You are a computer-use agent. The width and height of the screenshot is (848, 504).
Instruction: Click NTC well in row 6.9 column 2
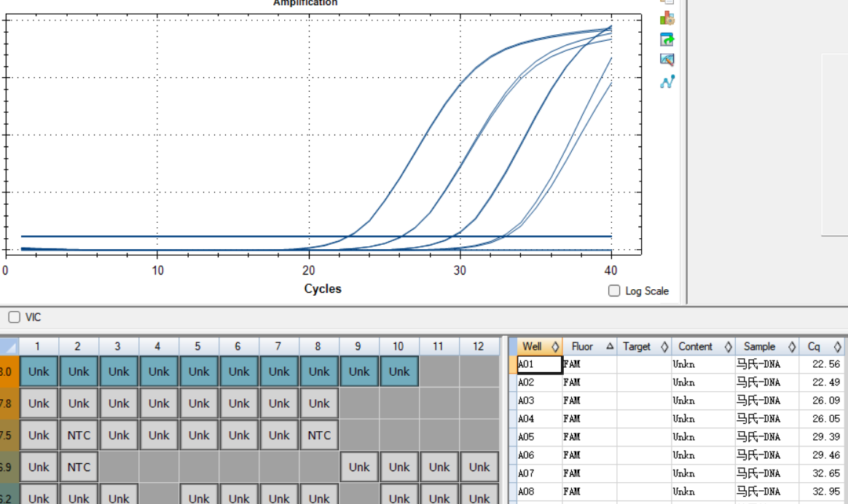(x=79, y=468)
